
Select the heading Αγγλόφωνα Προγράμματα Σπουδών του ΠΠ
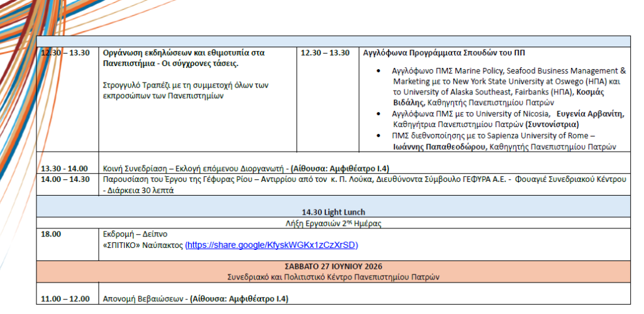[x=444, y=53]
